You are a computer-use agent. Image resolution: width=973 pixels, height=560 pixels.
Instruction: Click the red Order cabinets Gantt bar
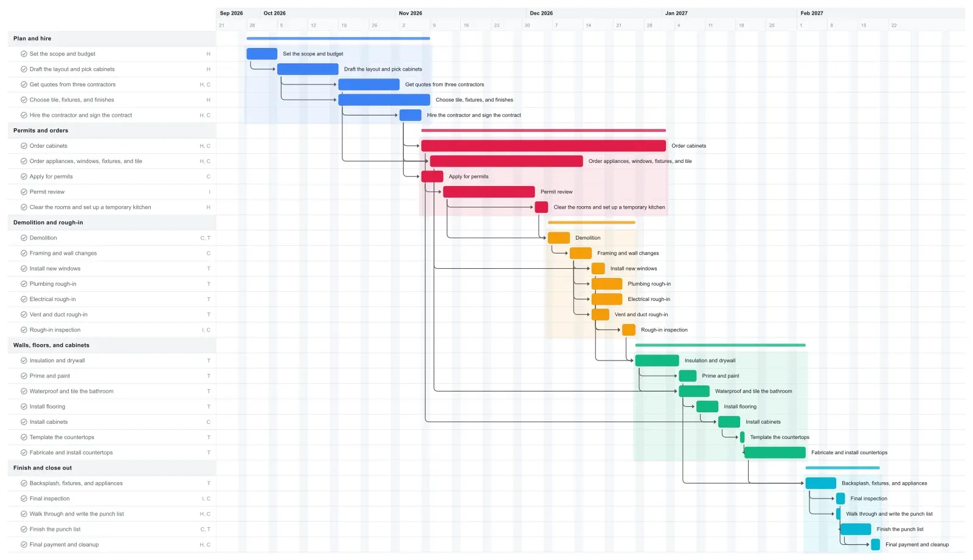coord(544,146)
